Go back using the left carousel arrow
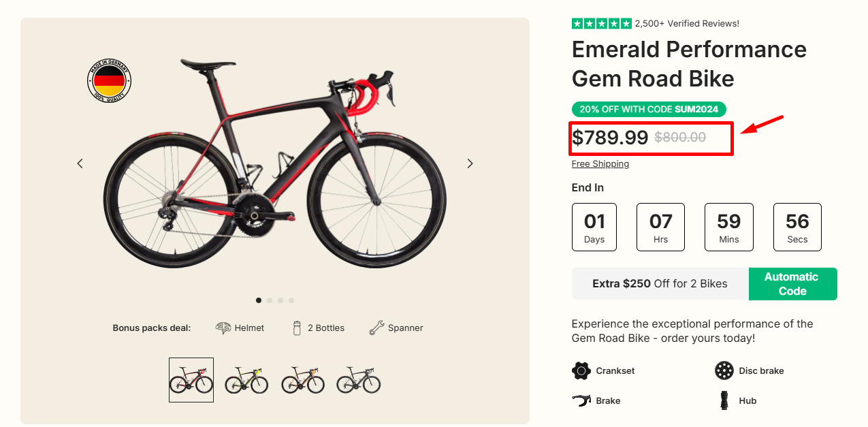 click(80, 163)
